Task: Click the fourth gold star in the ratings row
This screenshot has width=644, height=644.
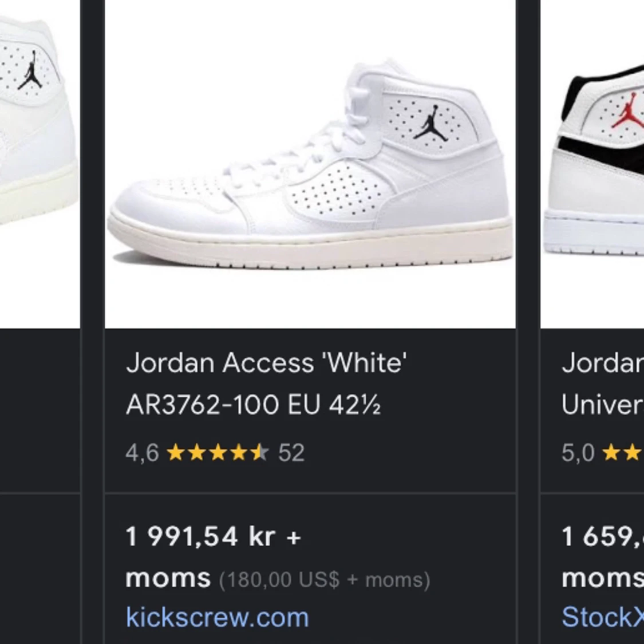Action: coord(238,453)
